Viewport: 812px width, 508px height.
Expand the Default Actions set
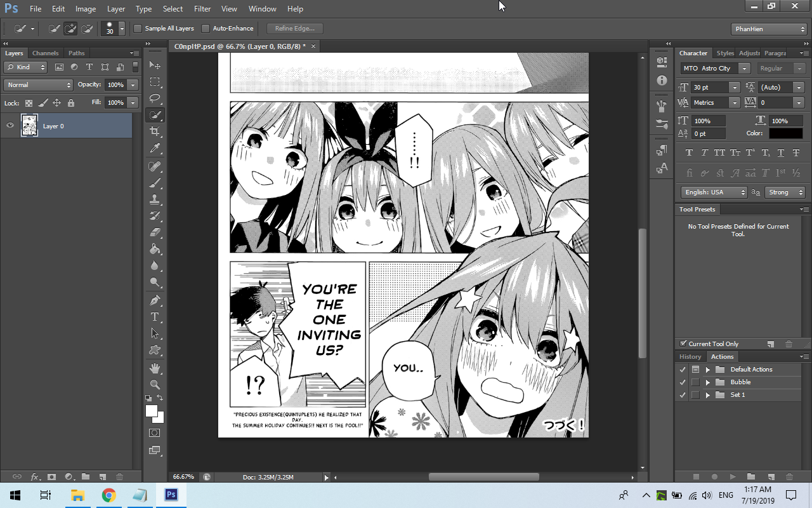(708, 369)
